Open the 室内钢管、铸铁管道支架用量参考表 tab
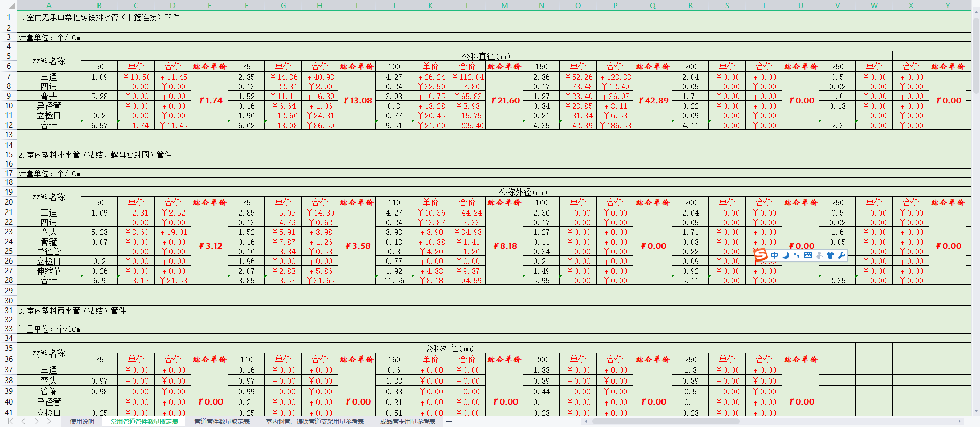The width and height of the screenshot is (980, 427). [x=315, y=421]
